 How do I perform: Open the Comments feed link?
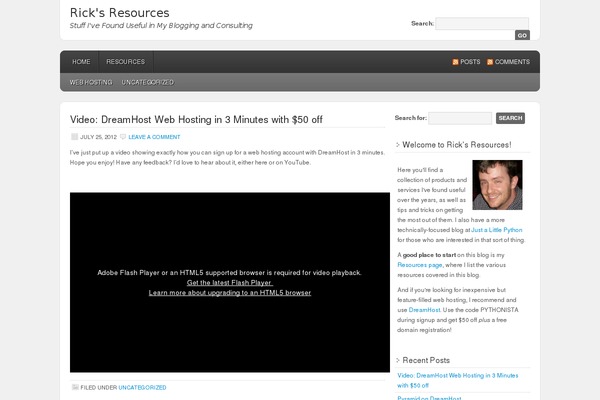point(512,62)
